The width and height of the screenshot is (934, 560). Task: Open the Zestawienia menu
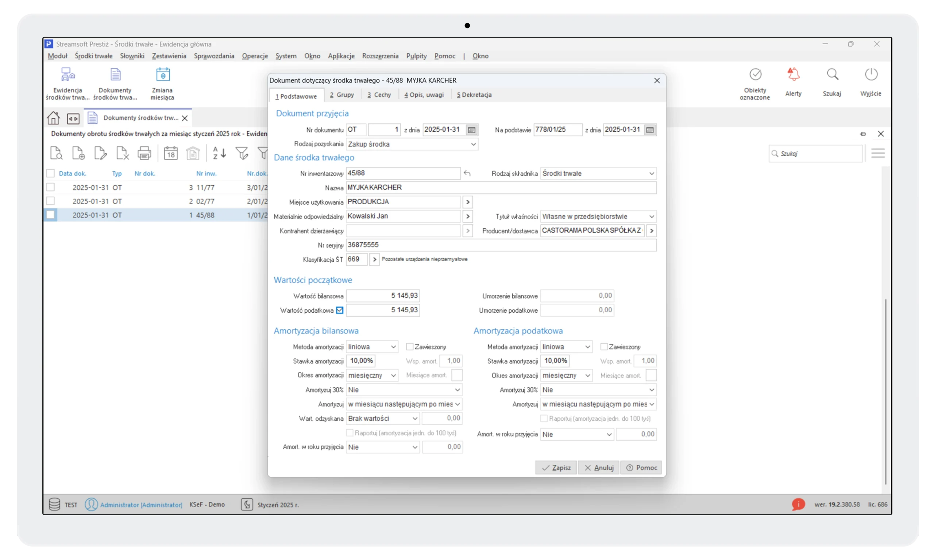click(169, 56)
